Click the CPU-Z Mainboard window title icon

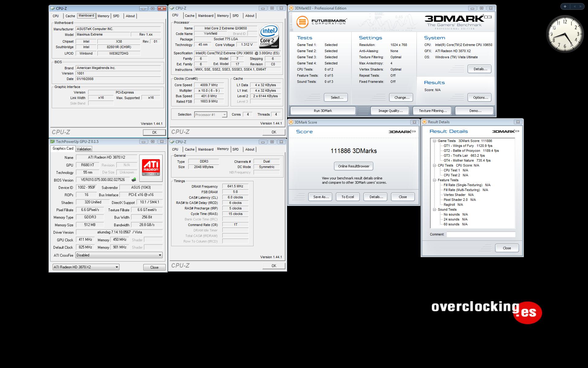(53, 8)
